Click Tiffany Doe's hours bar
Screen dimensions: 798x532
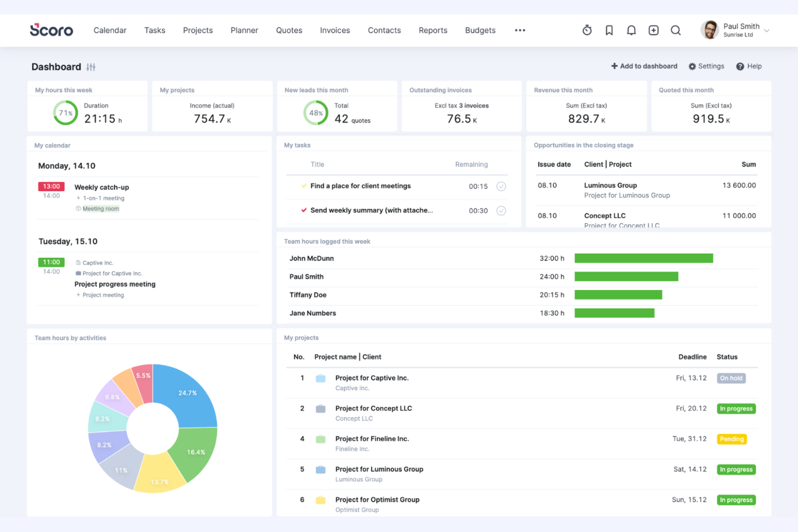point(618,295)
